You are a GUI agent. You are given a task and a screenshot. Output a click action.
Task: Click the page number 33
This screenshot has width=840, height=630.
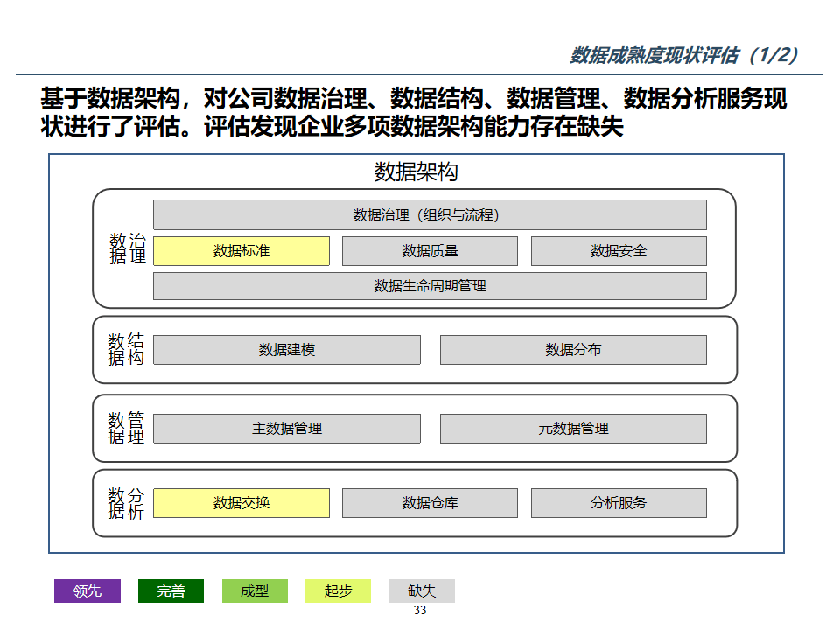(x=420, y=610)
